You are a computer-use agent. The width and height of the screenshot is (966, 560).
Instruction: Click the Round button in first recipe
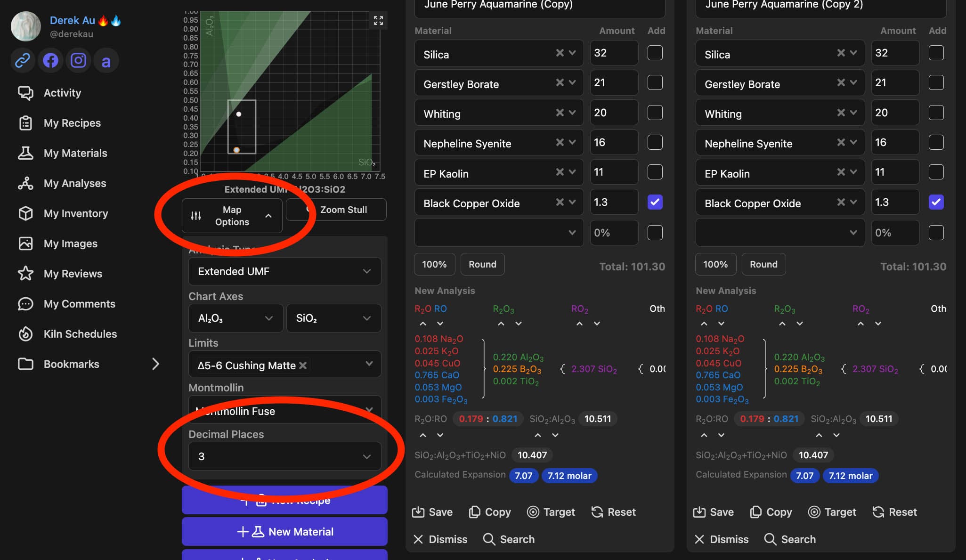pyautogui.click(x=482, y=264)
